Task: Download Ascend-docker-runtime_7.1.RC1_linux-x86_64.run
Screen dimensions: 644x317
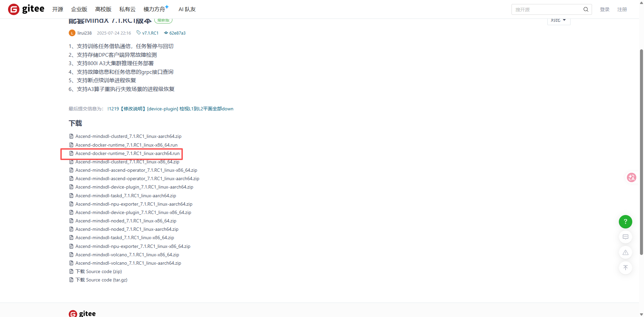Action: point(126,145)
